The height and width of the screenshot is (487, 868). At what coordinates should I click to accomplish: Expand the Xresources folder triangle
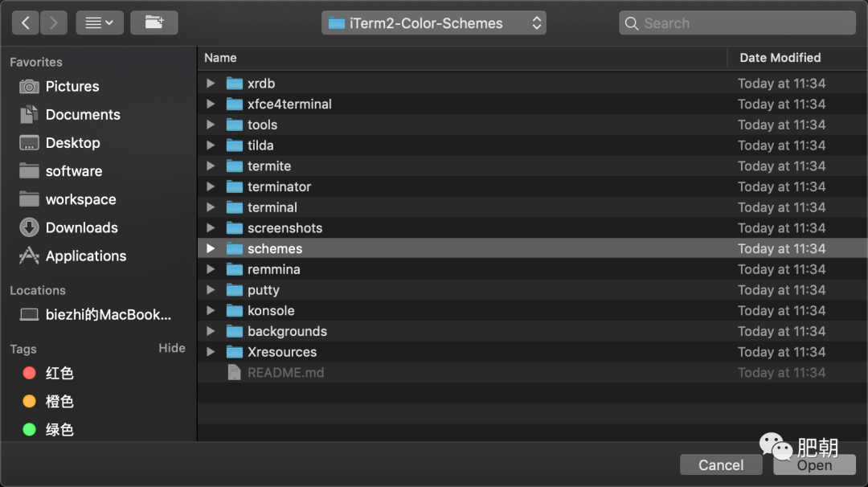211,352
